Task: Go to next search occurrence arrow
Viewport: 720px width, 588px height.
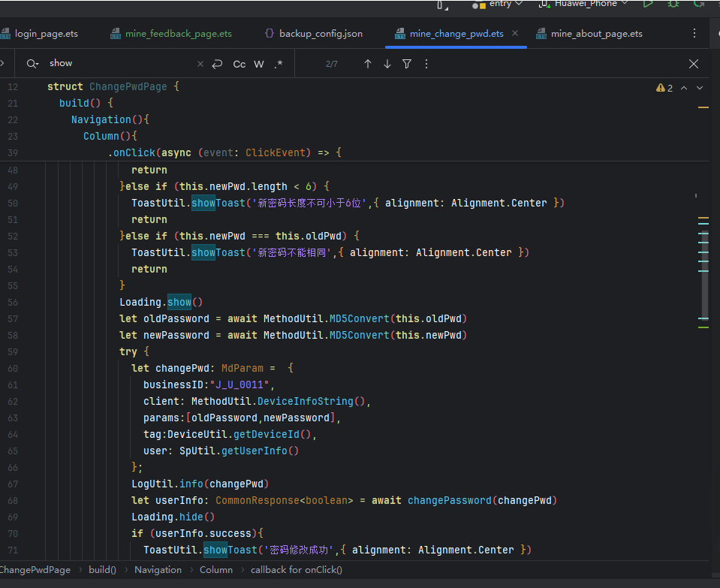Action: pos(387,64)
